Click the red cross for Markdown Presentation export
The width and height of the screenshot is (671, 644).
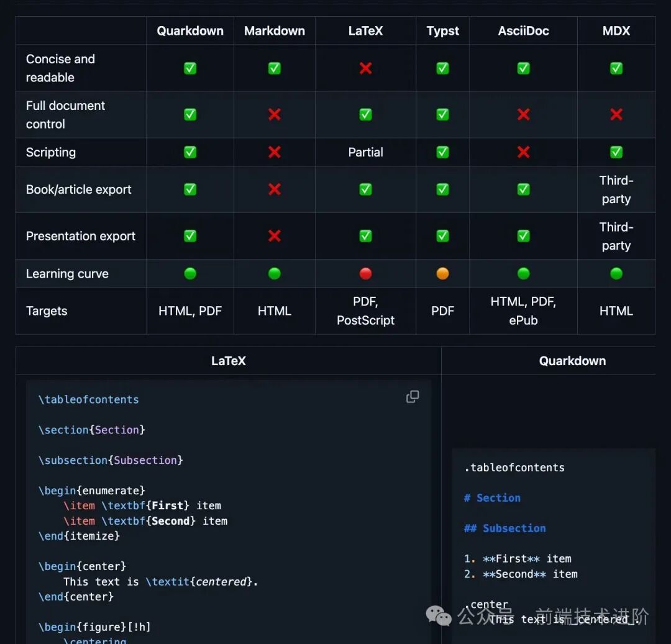click(x=274, y=236)
